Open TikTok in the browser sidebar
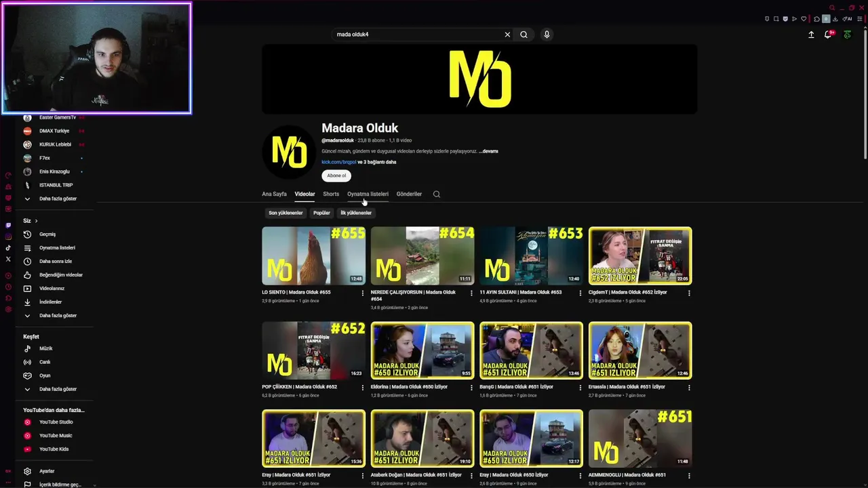Viewport: 868px width, 488px height. pos(8,248)
